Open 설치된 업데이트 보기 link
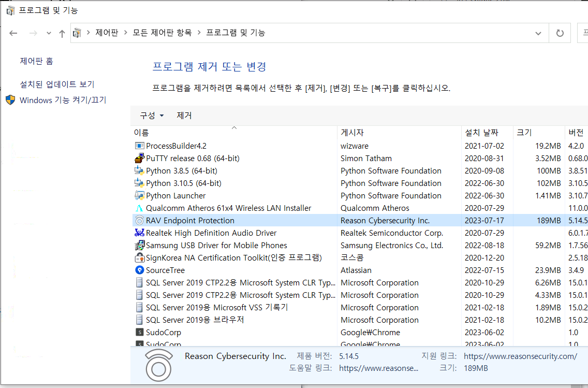This screenshot has width=588, height=388. coord(57,84)
